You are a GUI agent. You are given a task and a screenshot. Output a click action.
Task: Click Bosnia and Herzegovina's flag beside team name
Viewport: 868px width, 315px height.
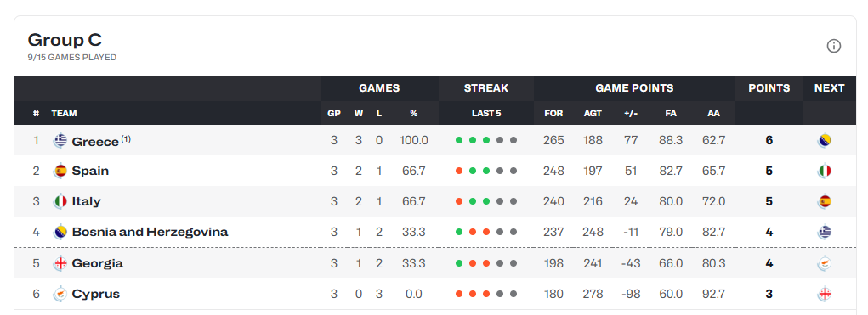(60, 232)
